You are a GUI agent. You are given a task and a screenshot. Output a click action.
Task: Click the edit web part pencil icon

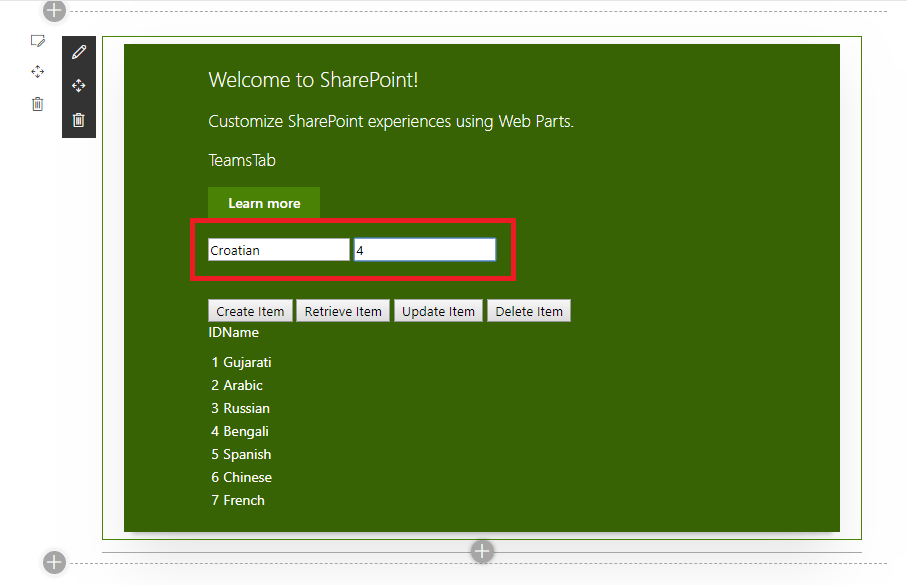pyautogui.click(x=79, y=52)
